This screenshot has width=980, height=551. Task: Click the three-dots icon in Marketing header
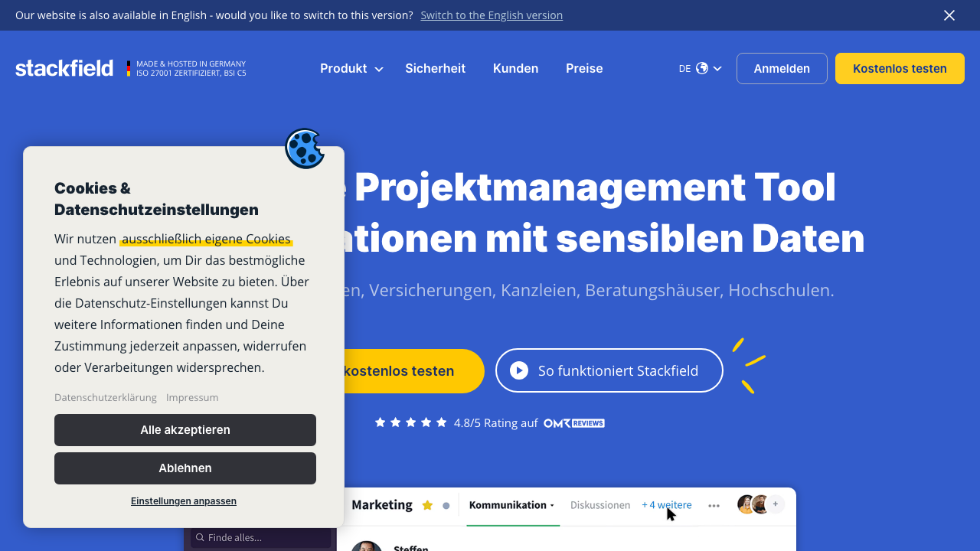tap(714, 505)
